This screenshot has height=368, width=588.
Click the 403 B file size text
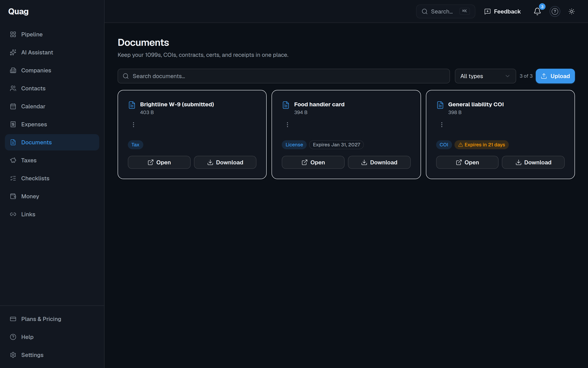click(x=147, y=112)
